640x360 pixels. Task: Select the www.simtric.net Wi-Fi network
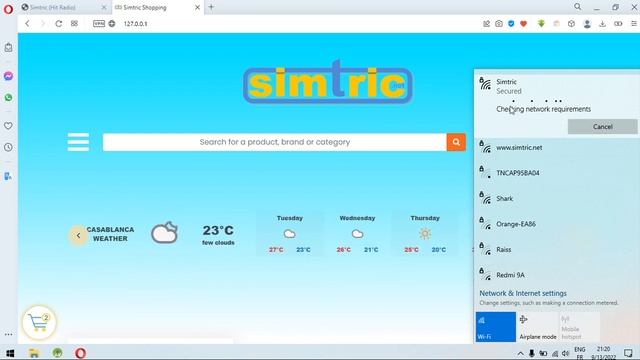pos(557,147)
